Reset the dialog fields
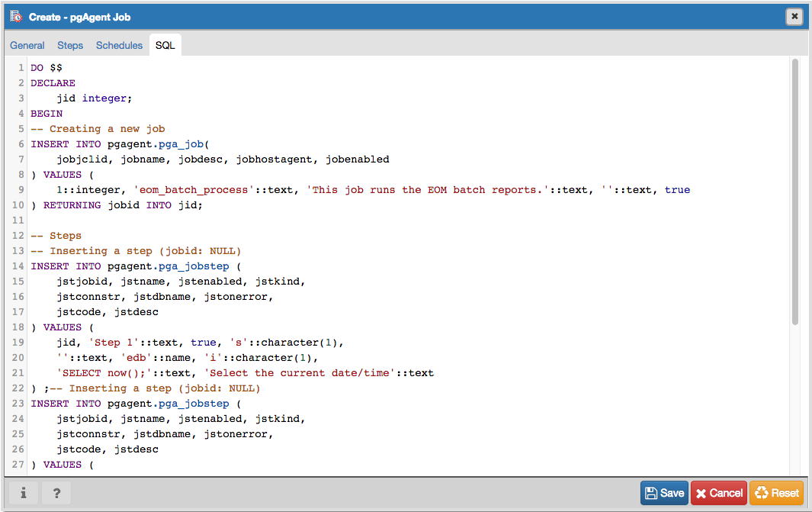Screen dimensions: 812x512 coord(776,493)
